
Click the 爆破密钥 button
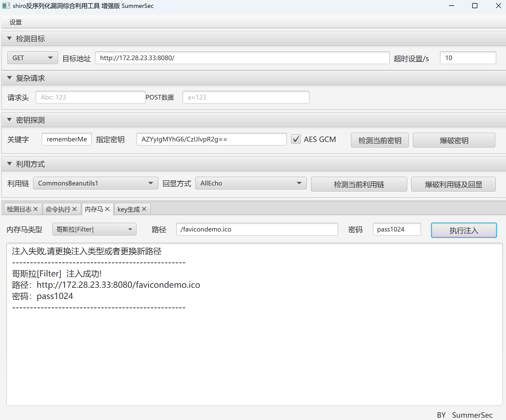click(454, 140)
